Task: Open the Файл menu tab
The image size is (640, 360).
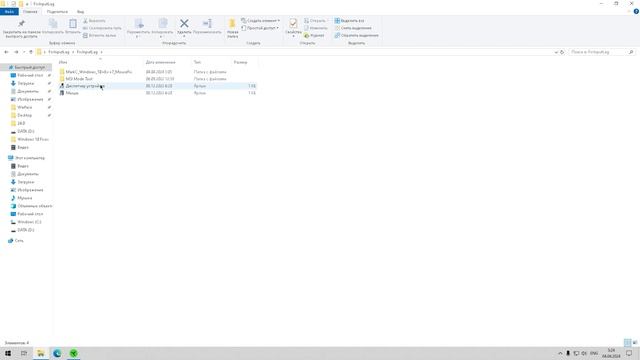Action: click(9, 12)
